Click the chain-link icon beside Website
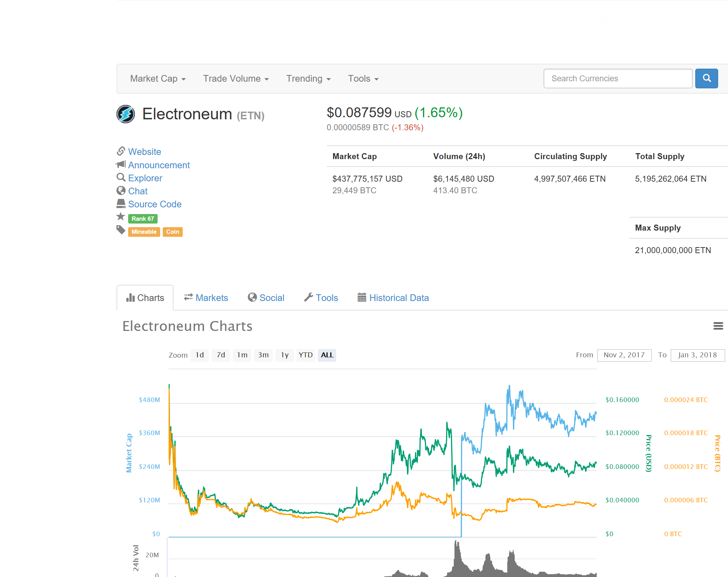Viewport: 728px width, 577px height. click(121, 151)
